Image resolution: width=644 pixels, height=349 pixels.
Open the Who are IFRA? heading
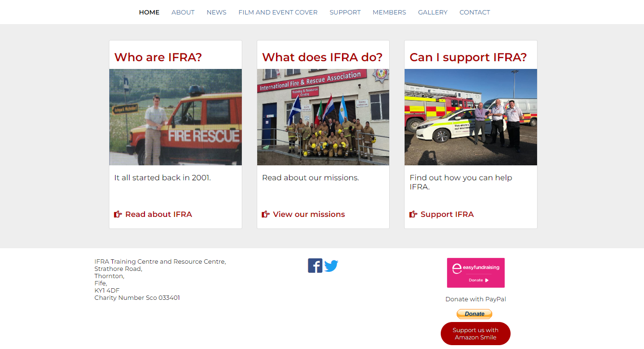[158, 57]
